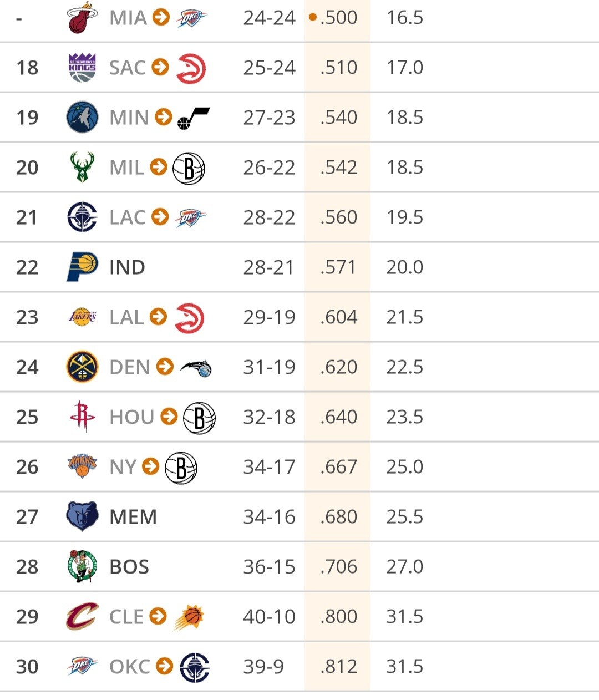The image size is (599, 700).
Task: Click Phoenix Suns logo in CLE row
Action: (x=189, y=617)
